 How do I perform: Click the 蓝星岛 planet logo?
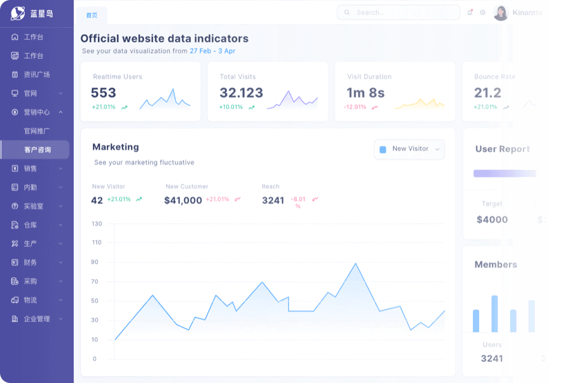coord(17,13)
